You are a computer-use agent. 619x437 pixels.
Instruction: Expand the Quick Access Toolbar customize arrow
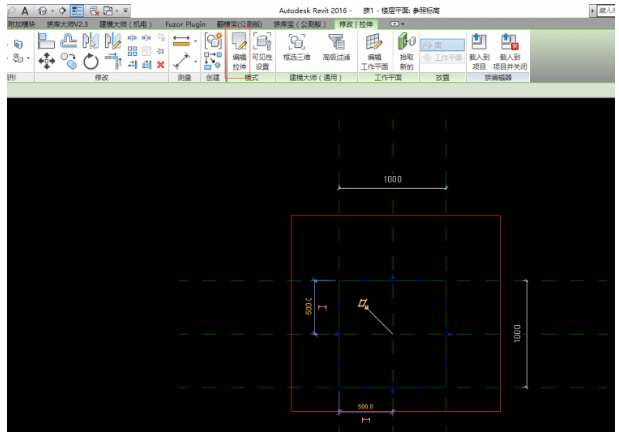pos(126,10)
